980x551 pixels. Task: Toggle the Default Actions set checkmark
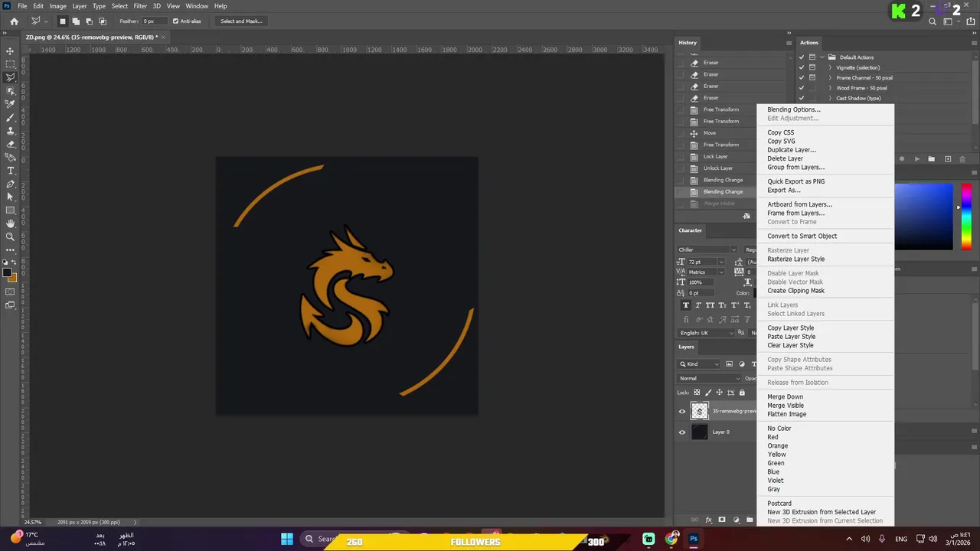point(802,57)
